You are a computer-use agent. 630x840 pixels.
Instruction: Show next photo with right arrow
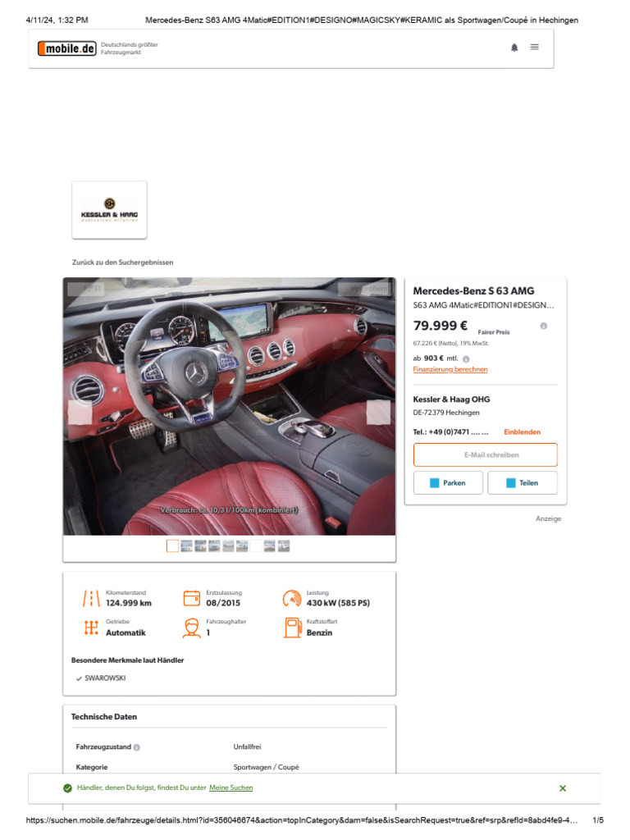(x=378, y=412)
